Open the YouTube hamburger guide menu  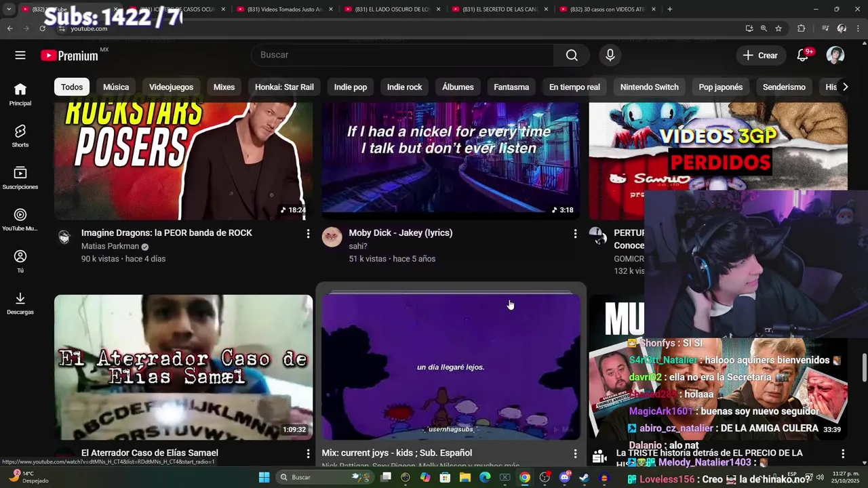pos(20,55)
